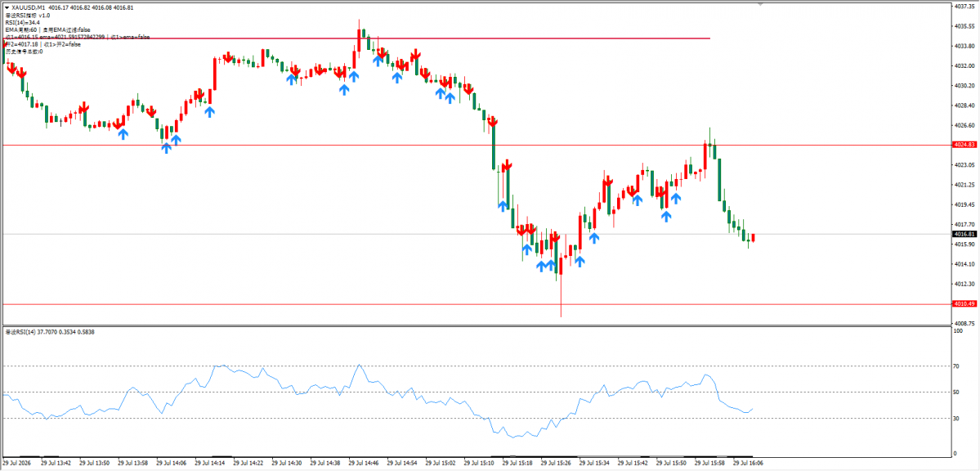Click the RSI(14) indicator window label

[39, 331]
